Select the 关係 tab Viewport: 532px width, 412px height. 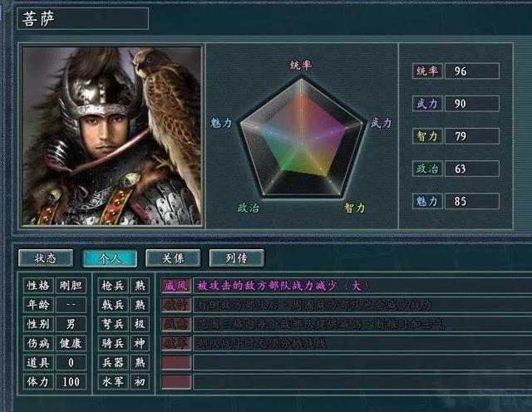click(173, 258)
